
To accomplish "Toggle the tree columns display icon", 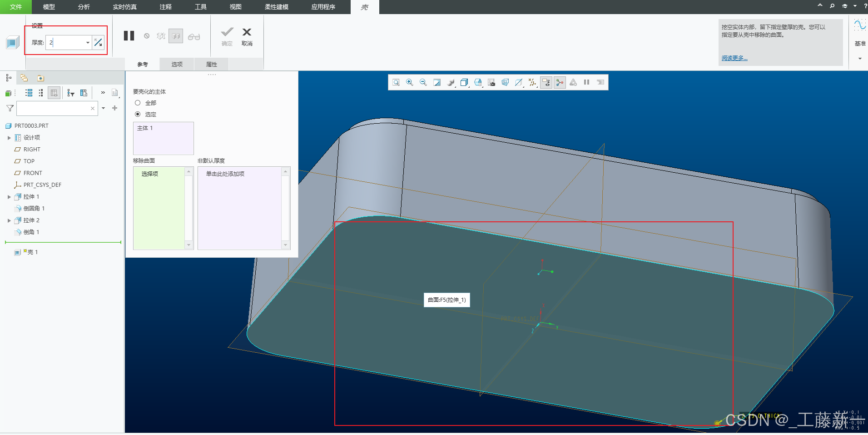I will pos(54,93).
